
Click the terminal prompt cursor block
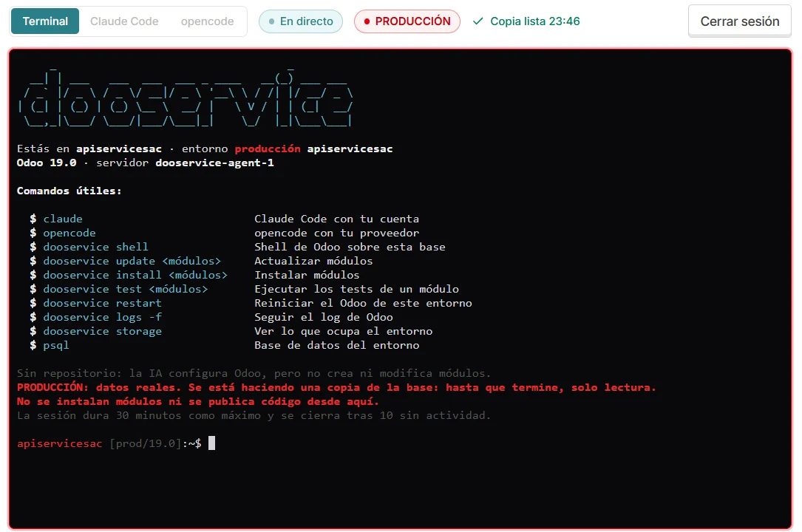[211, 443]
